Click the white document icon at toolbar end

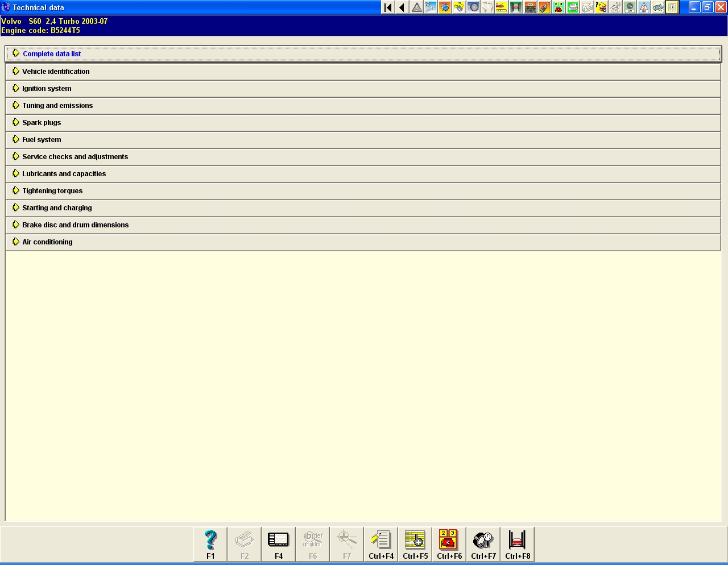pyautogui.click(x=672, y=7)
